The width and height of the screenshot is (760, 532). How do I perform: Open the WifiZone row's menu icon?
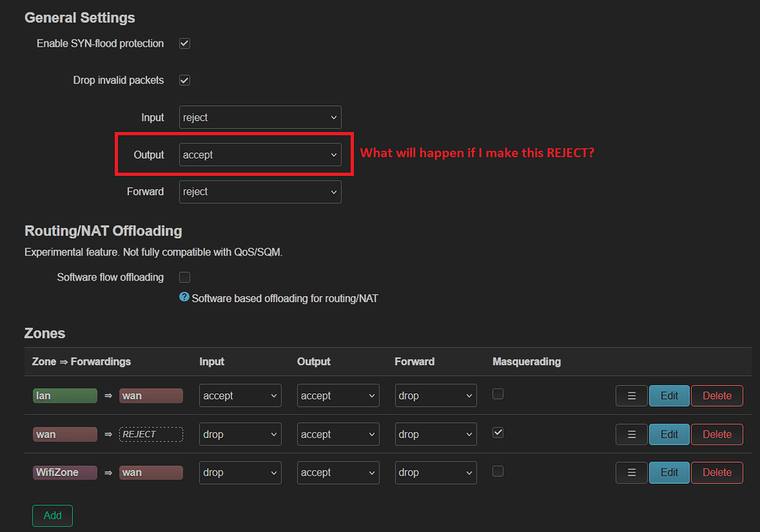[x=631, y=473]
